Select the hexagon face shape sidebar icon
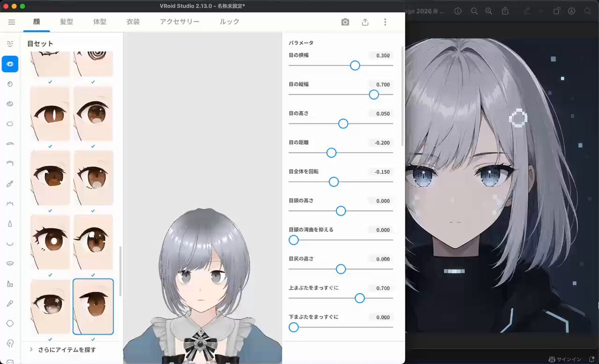Screen dimensions: 599x364 click(10, 323)
